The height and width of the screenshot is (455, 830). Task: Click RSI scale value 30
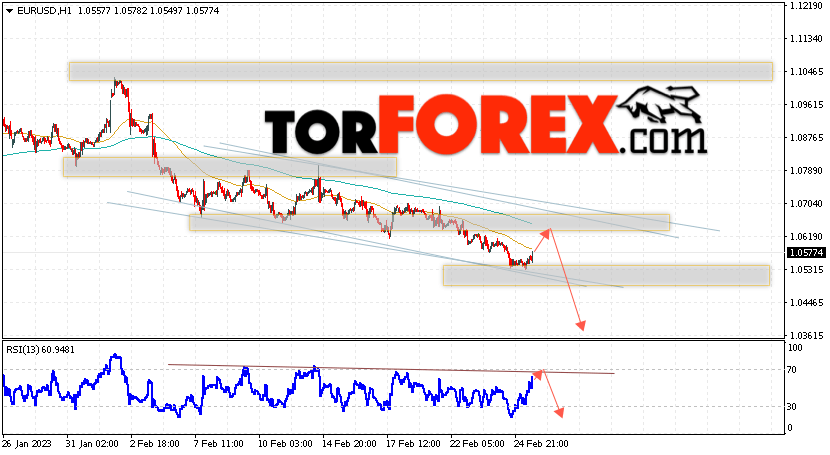click(x=792, y=406)
